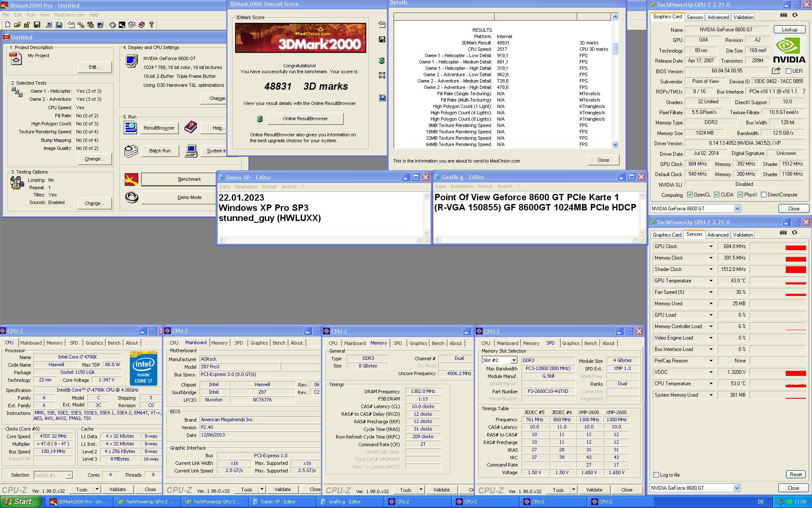Click the GPU-Z screenshot camera icon in top window
This screenshot has height=508, width=812.
point(784,15)
